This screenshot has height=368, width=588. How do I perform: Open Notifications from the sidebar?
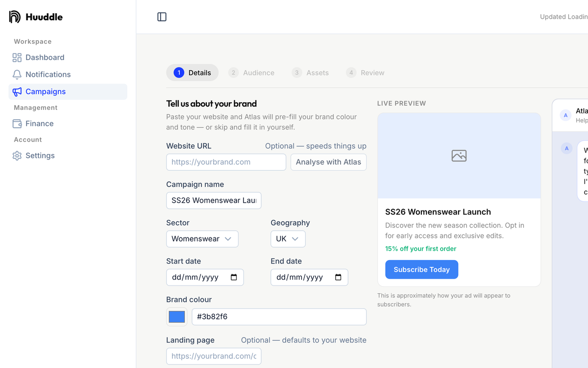(68, 75)
